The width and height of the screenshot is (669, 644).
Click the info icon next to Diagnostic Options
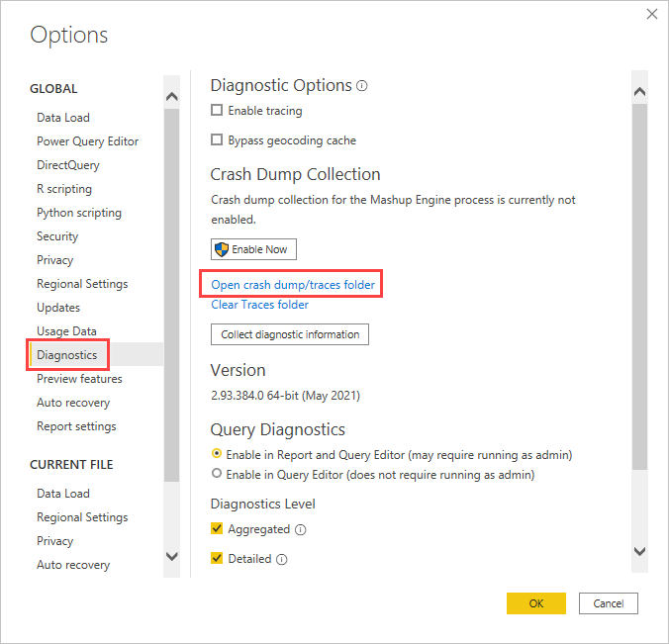362,86
